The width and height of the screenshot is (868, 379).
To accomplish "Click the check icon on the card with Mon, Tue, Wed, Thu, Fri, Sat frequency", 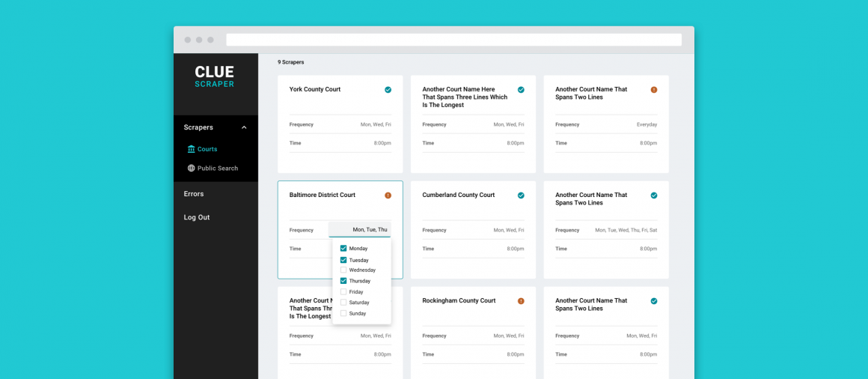I will (654, 195).
